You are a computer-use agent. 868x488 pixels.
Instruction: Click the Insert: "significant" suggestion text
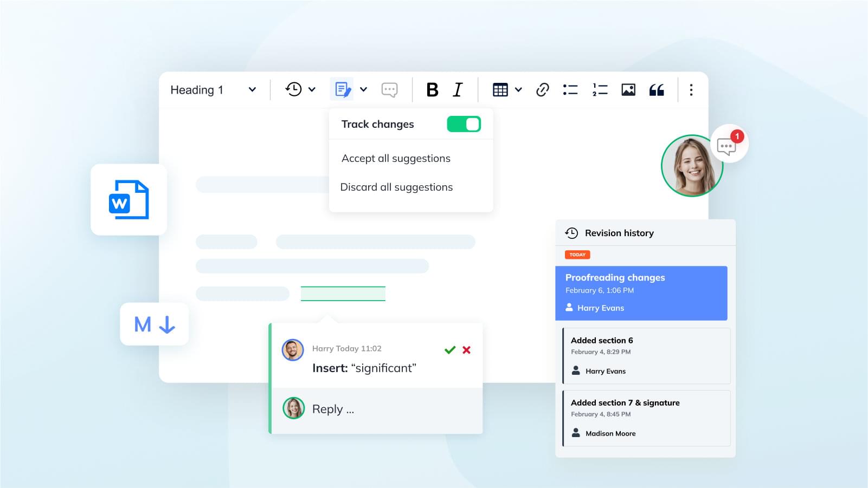364,368
